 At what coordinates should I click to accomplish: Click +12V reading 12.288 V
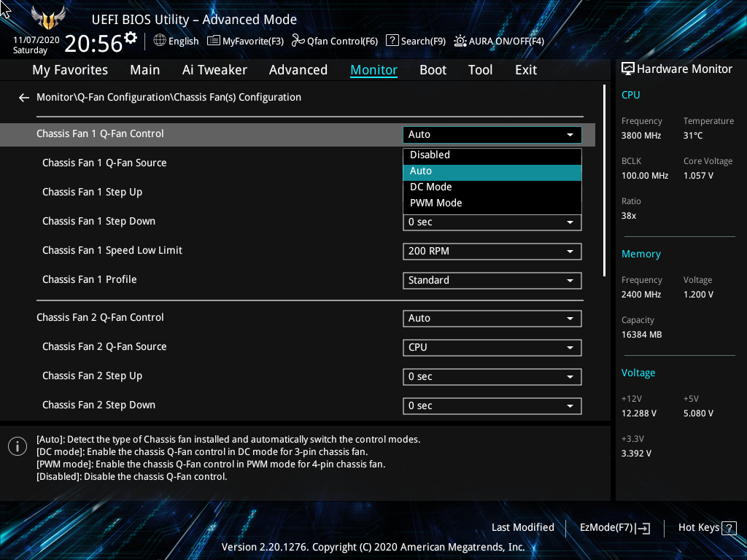click(639, 413)
